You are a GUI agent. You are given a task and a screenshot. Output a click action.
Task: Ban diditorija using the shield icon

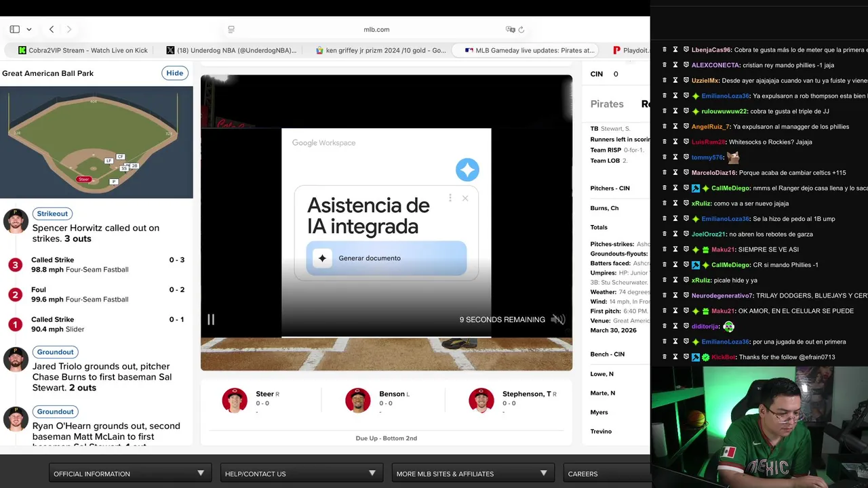click(x=686, y=326)
